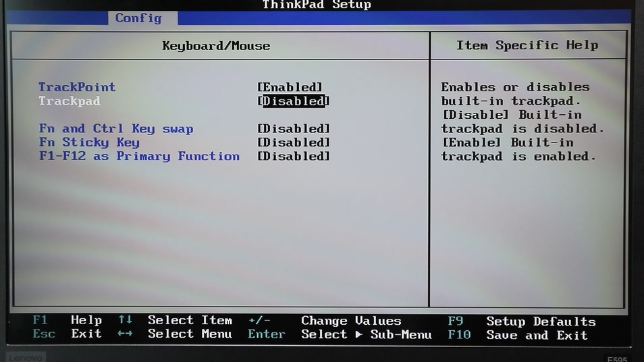Click the Item Specific Help heading

527,45
